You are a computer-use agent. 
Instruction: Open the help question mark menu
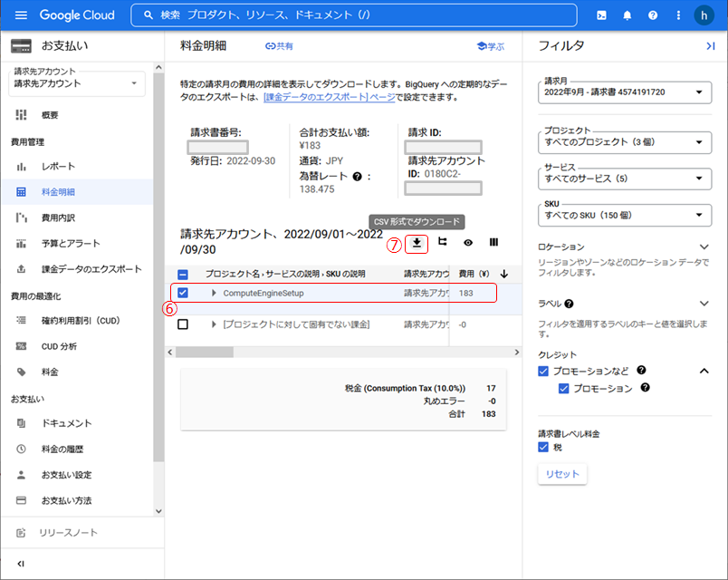[652, 15]
